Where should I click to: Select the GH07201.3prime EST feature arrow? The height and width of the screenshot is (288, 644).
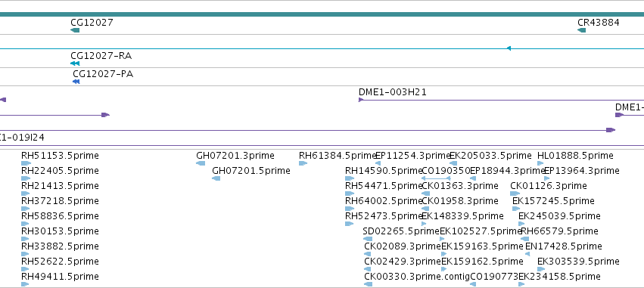[x=201, y=163]
